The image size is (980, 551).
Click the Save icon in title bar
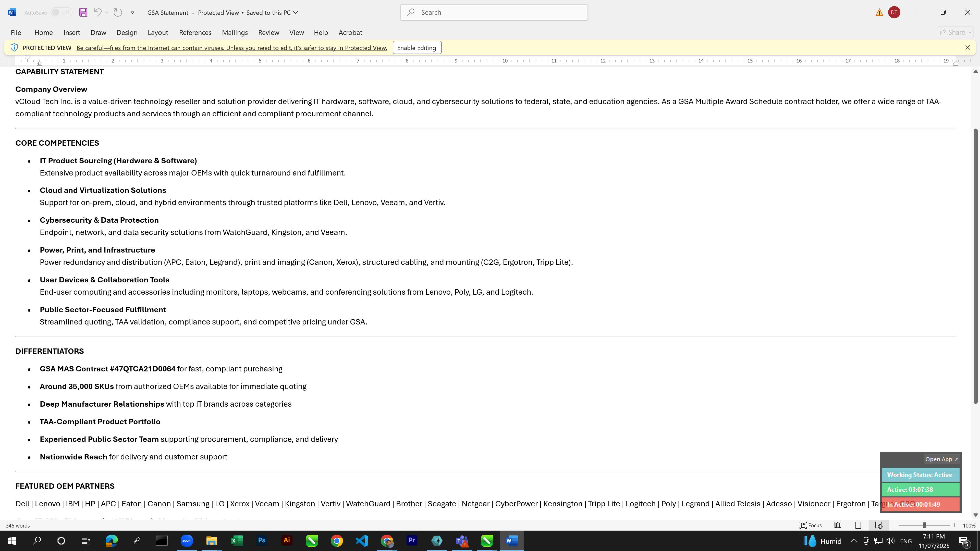click(83, 12)
